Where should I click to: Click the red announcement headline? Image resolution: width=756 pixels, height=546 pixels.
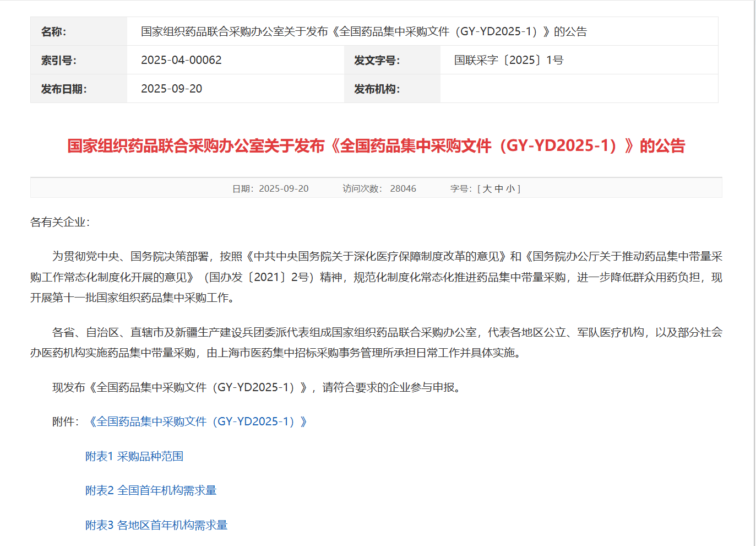click(376, 146)
